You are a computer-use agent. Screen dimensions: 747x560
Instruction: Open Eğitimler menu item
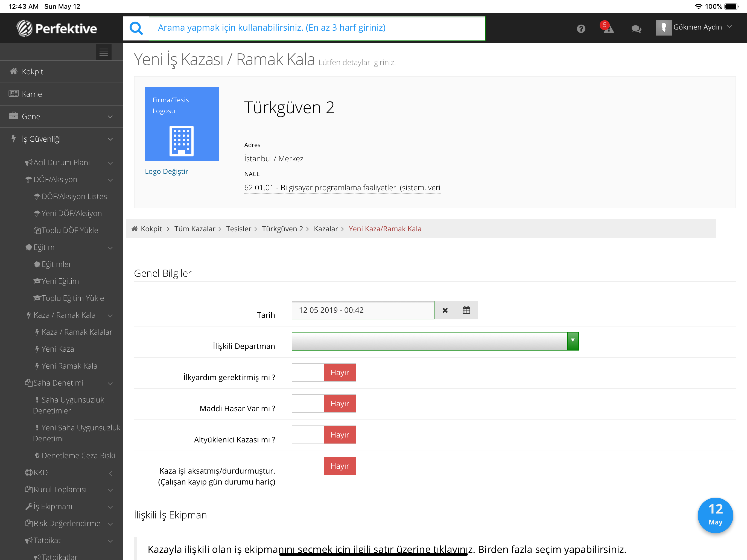coord(53,264)
